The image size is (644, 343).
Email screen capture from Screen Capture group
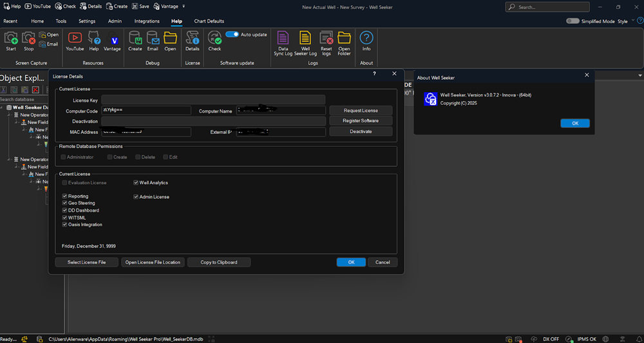(x=48, y=44)
